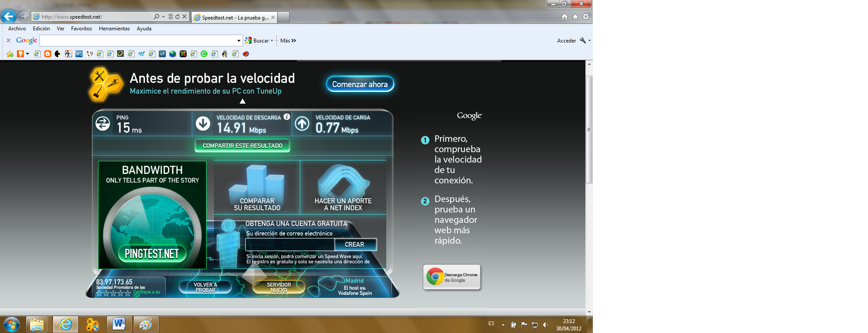Toggle Compatibility View icon in address bar
Image resolution: width=868 pixels, height=333 pixels.
point(171,16)
